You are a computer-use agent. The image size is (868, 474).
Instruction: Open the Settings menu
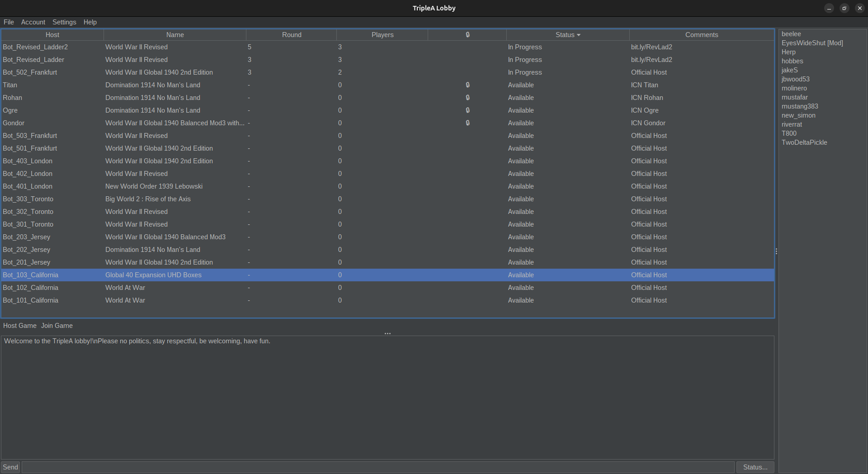(x=64, y=22)
